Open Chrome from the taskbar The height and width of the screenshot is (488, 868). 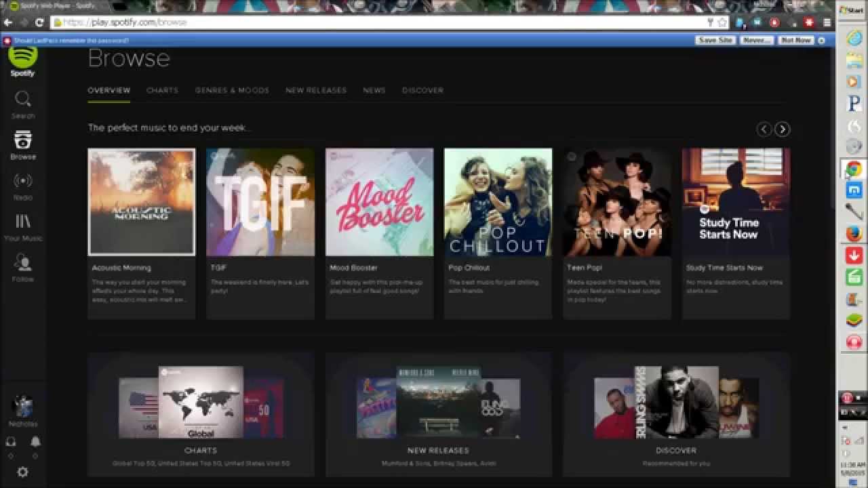(854, 169)
